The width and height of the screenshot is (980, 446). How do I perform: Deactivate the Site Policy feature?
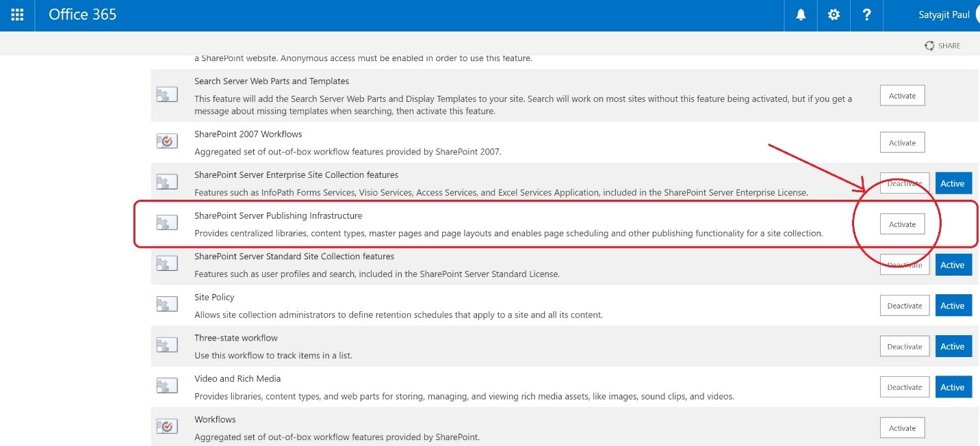[x=905, y=306]
